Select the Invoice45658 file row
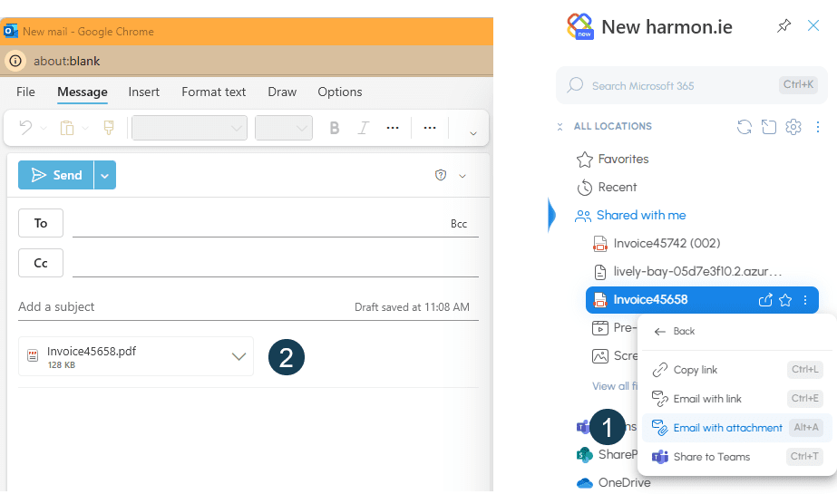The width and height of the screenshot is (837, 504). 702,300
